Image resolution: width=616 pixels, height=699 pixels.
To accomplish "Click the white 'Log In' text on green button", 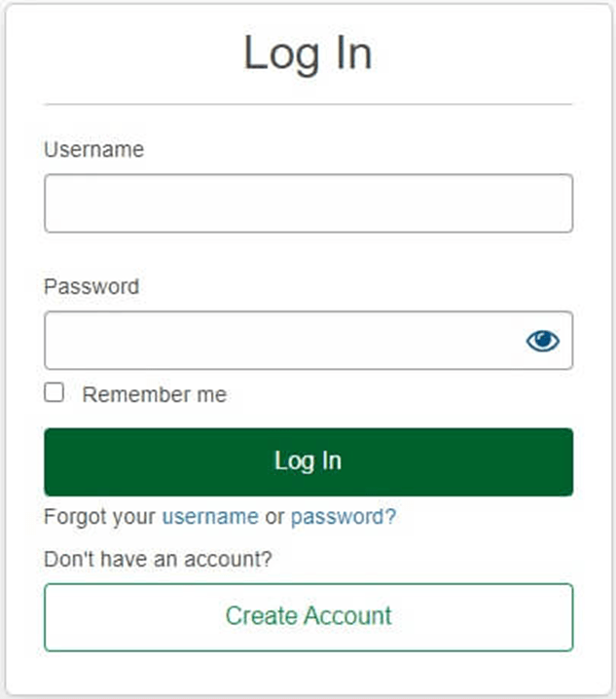I will pyautogui.click(x=308, y=460).
